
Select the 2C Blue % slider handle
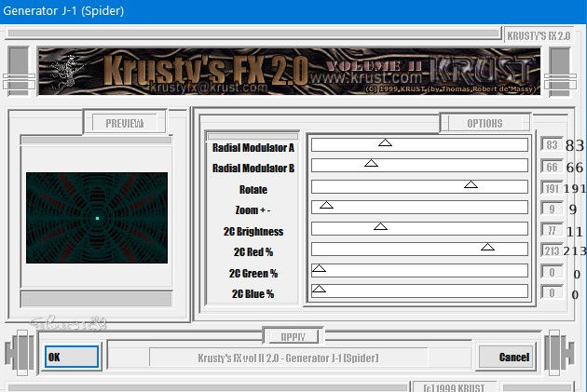319,289
